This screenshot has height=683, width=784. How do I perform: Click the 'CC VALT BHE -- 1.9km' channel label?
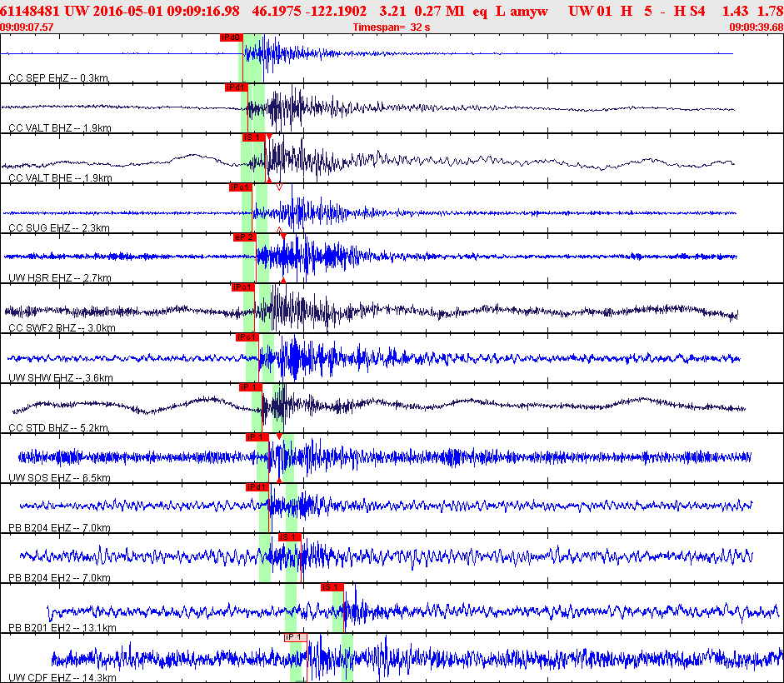pos(61,178)
